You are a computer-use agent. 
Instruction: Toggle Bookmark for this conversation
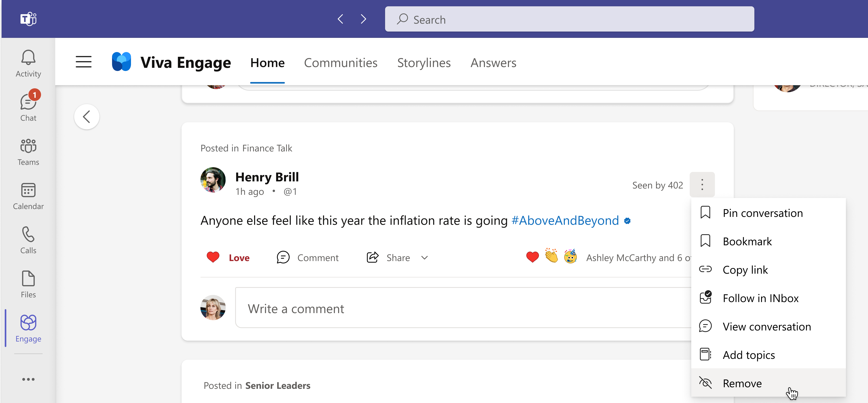coord(768,241)
